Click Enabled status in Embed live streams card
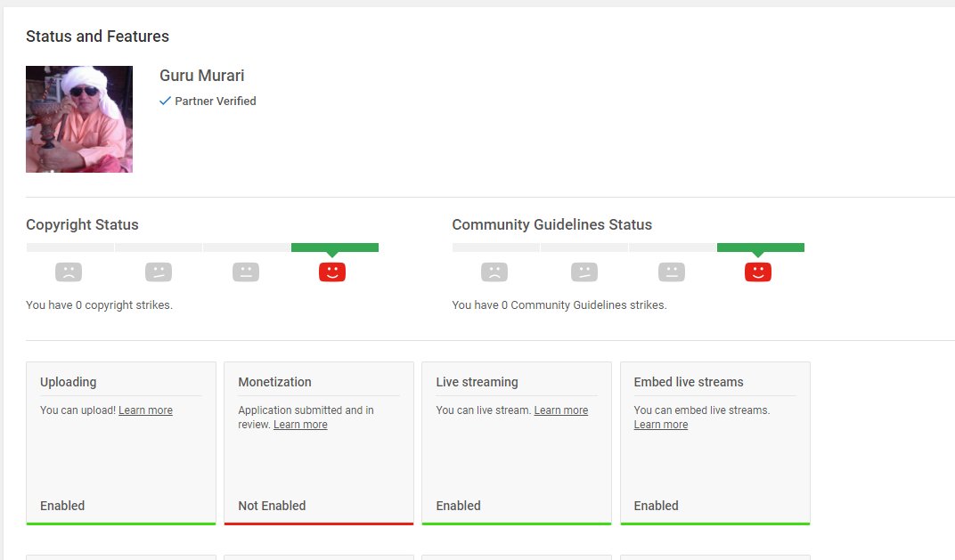 point(656,506)
